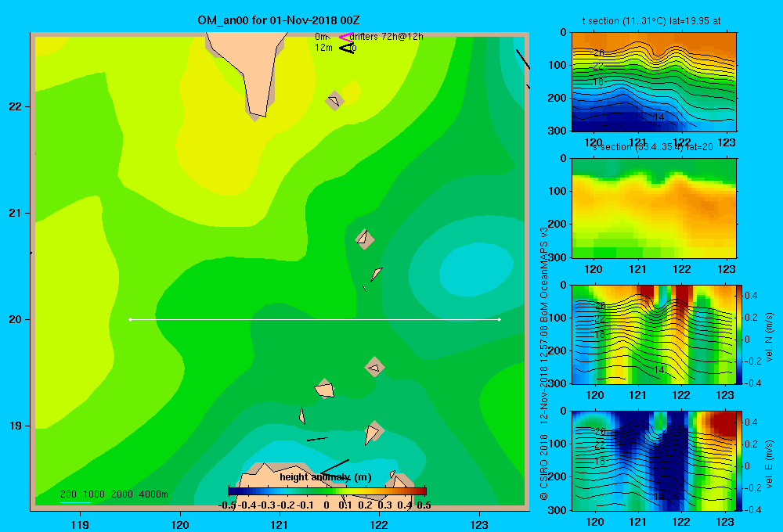Click the latitude 22 axis label
The height and width of the screenshot is (532, 783).
tap(16, 106)
